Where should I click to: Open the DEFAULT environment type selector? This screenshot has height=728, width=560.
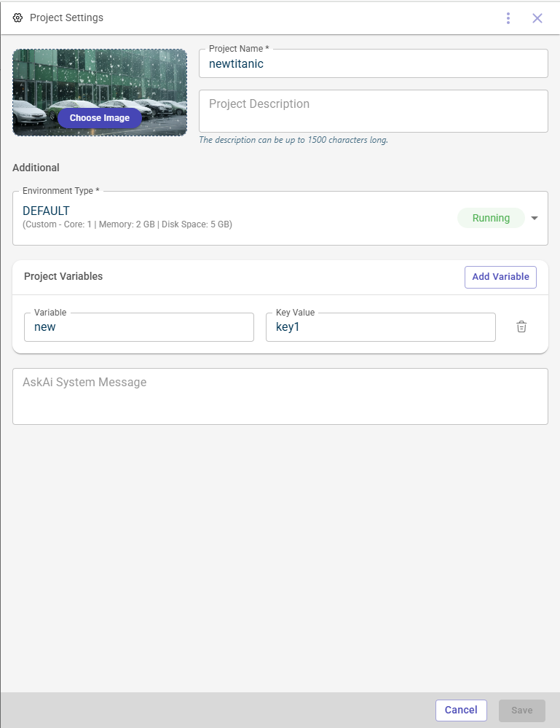click(x=218, y=217)
